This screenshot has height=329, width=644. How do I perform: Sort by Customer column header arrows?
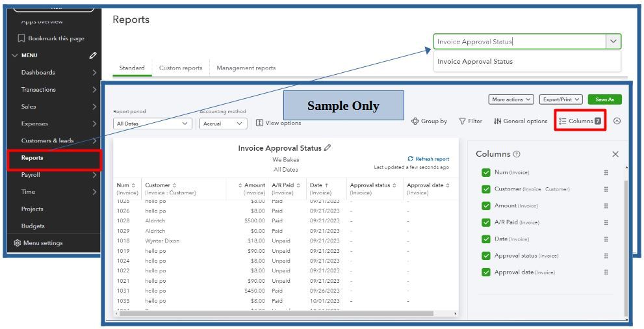point(174,186)
